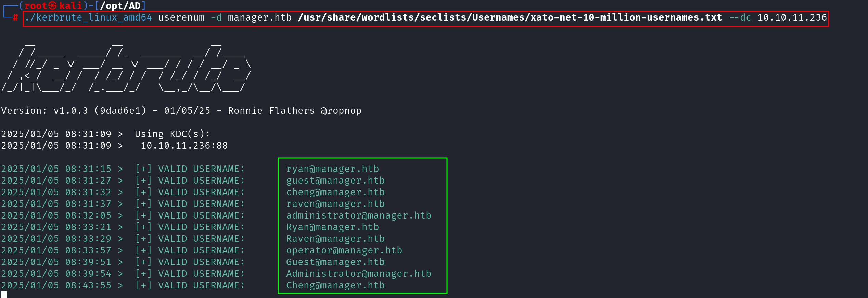The width and height of the screenshot is (868, 298).
Task: Select lowercase ryan@manager.htb username
Action: pos(332,169)
